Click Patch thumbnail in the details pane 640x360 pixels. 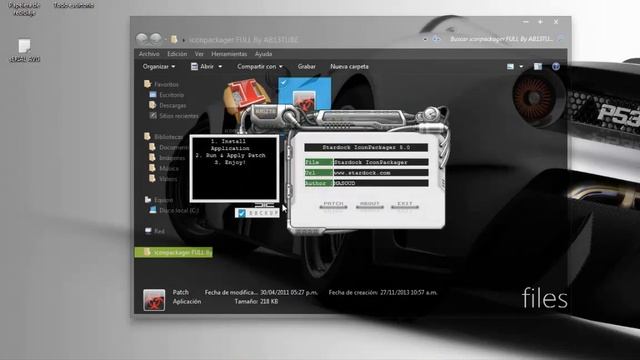click(154, 300)
